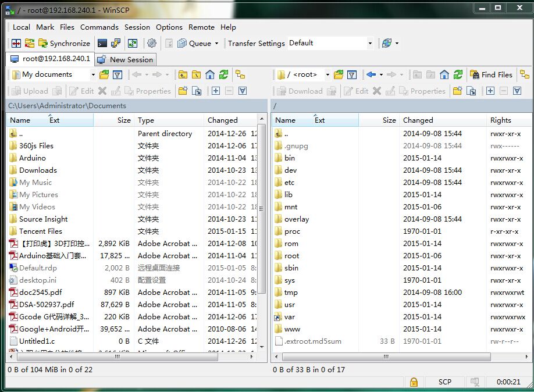Screen dimensions: 534x392
Task: Click the remote panel horizontal scrollbar
Action: tap(386, 357)
